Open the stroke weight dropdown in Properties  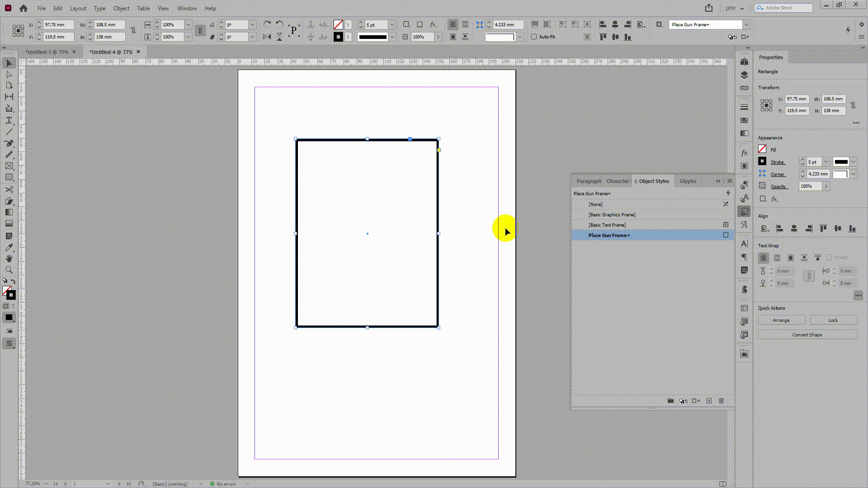[x=826, y=162]
